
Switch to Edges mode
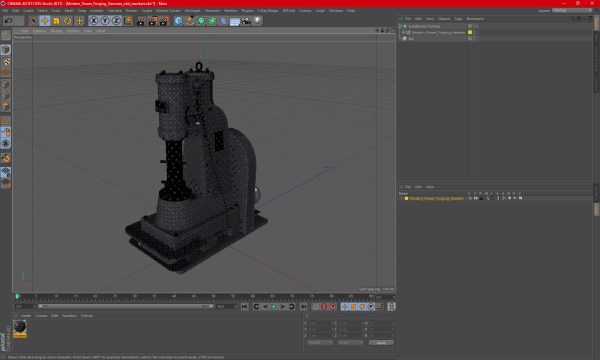point(5,95)
